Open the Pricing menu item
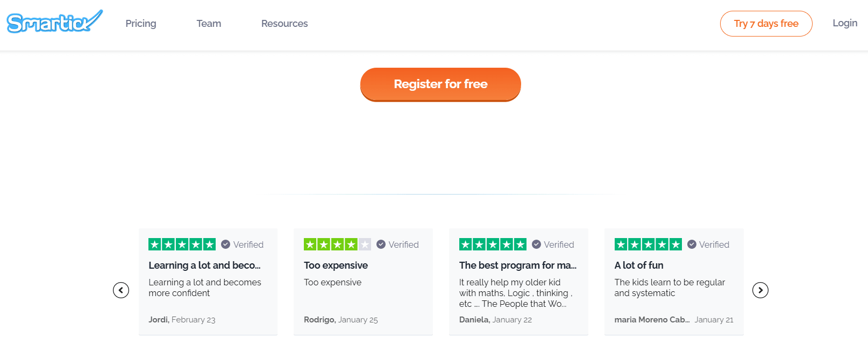 141,24
